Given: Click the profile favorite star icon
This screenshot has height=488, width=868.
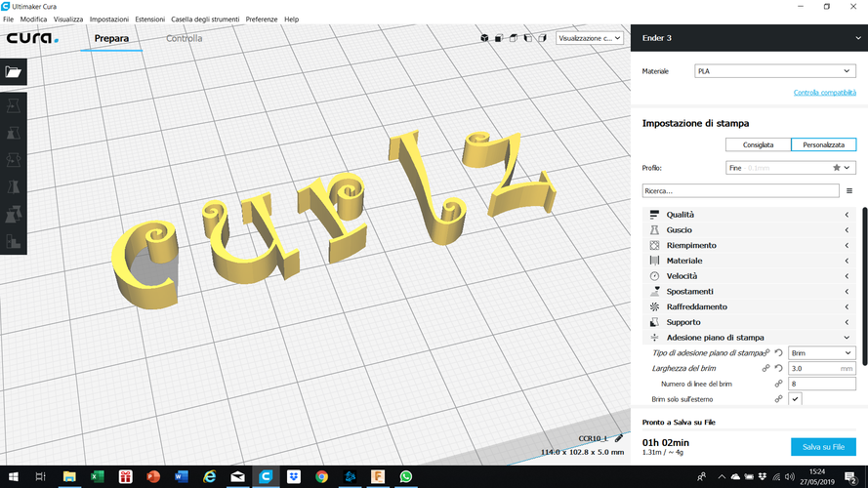Looking at the screenshot, I should pos(837,168).
